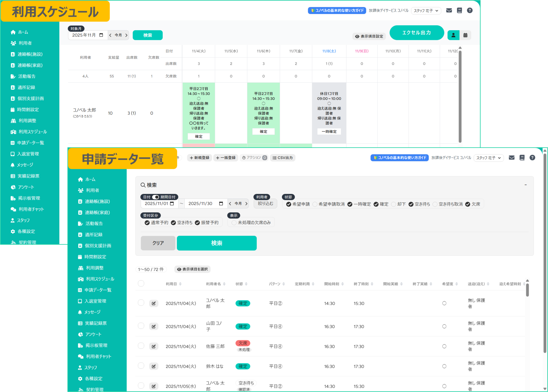Enable the 未処理の欠席のみ checkbox
The image size is (548, 392).
(234, 223)
